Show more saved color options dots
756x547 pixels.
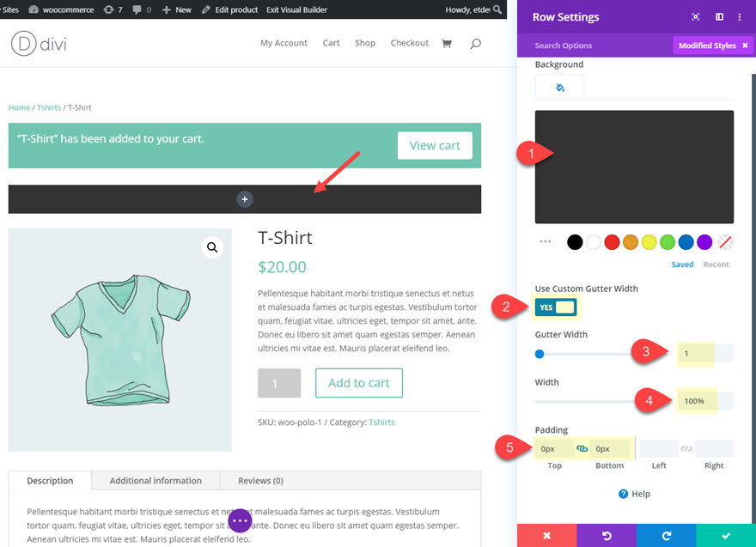coord(546,241)
